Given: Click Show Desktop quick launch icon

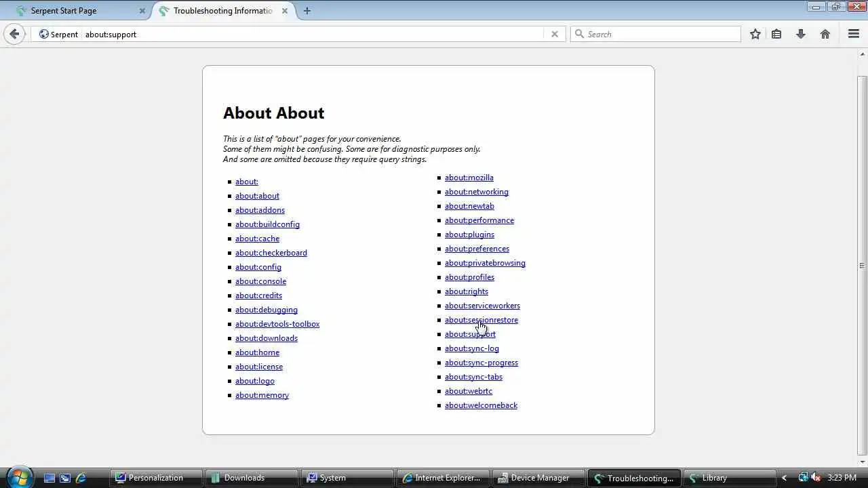Looking at the screenshot, I should (49, 478).
